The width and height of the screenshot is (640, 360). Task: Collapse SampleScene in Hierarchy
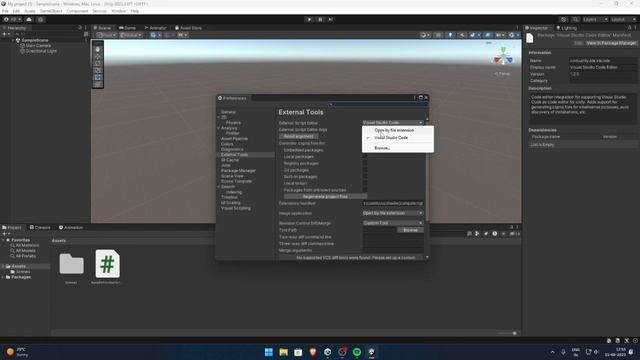[13, 40]
